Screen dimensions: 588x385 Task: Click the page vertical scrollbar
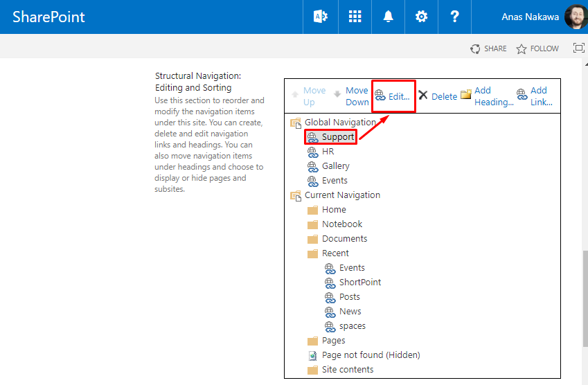585,298
